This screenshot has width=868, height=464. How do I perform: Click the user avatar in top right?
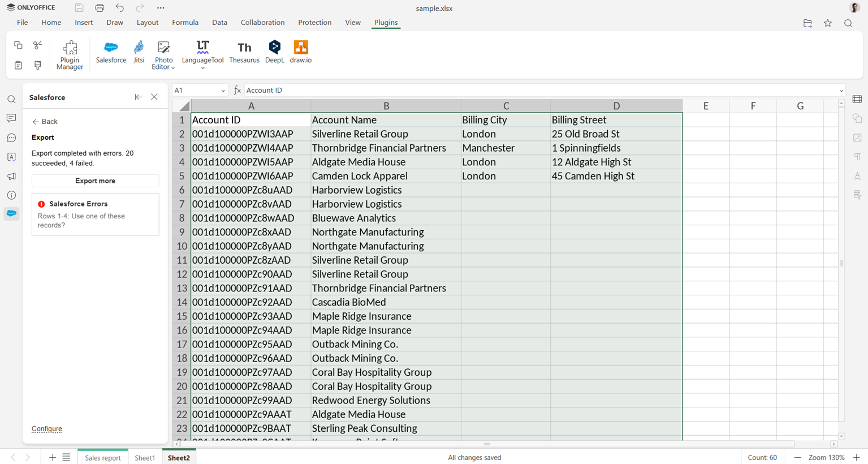point(855,8)
